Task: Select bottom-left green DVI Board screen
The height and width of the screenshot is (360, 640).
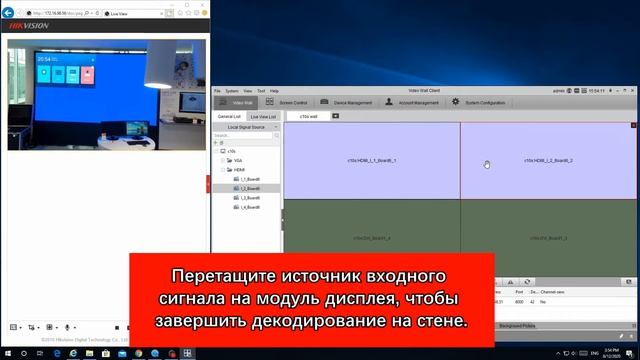Action: click(x=372, y=238)
